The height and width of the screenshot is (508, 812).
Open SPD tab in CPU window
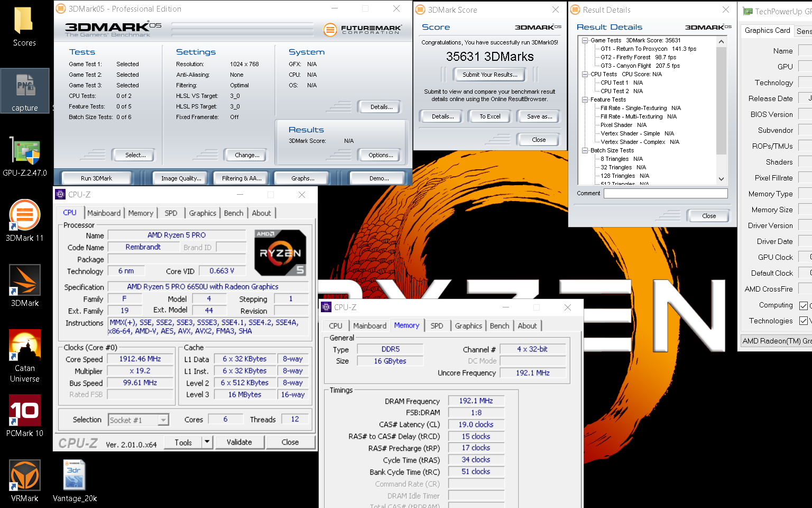coord(171,213)
